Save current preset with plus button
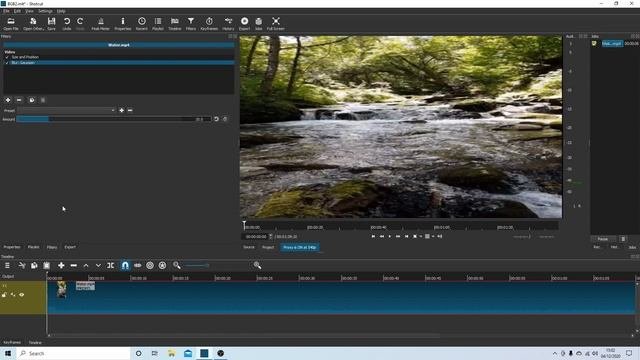 [122, 110]
